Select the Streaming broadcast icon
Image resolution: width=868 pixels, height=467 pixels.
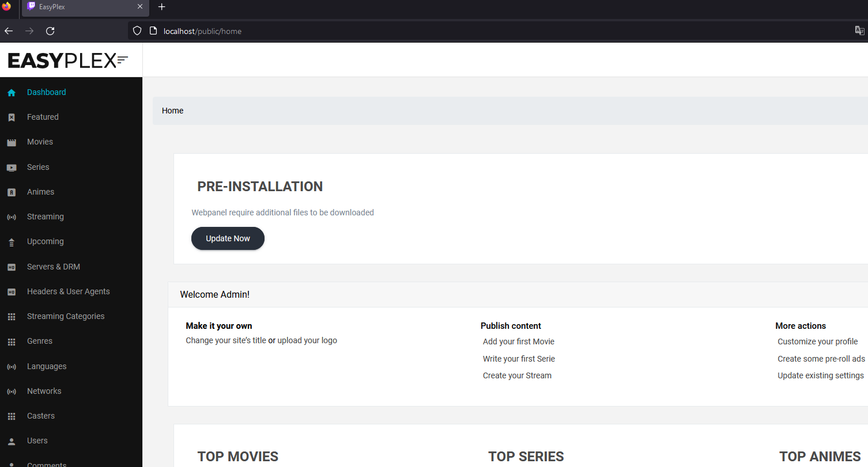point(12,217)
